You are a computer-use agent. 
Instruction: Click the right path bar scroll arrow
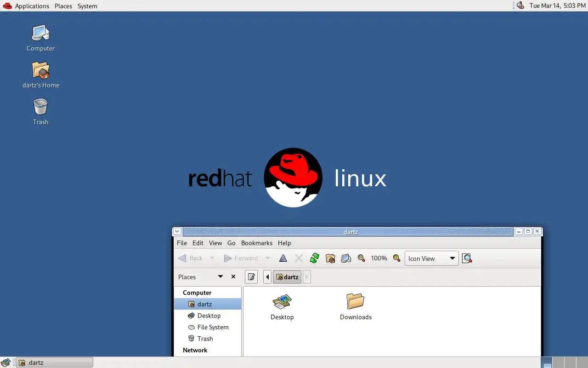pos(307,277)
